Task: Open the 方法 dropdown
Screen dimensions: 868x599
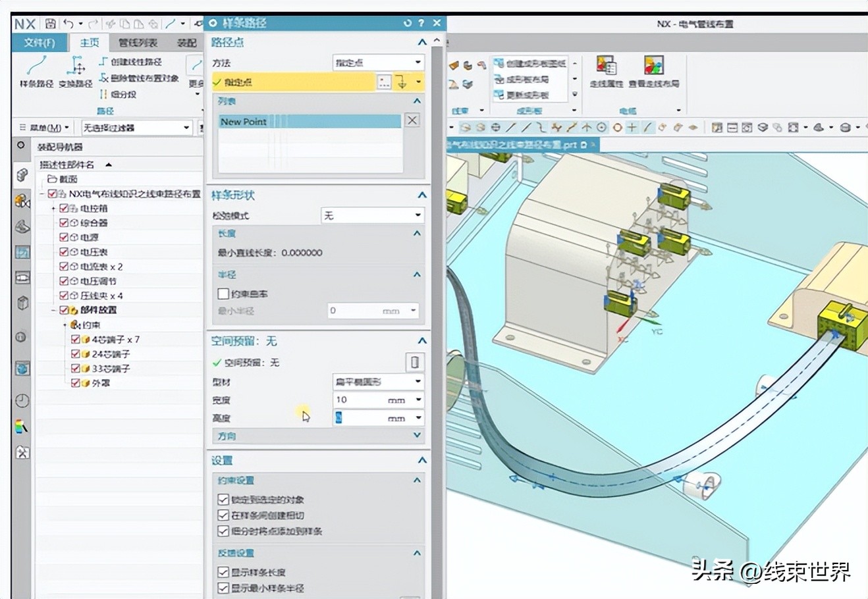Action: (379, 63)
